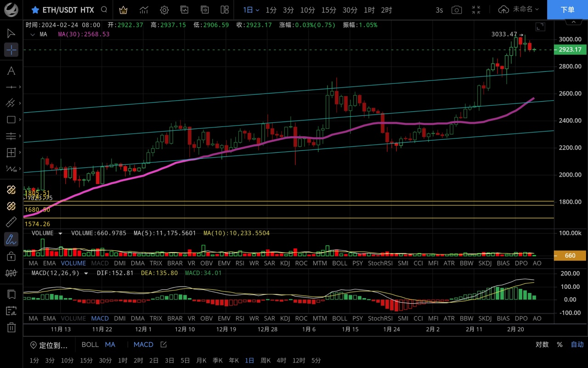Screen dimensions: 588x368
Task: Collapse the MA indicator legend chevron
Action: click(32, 34)
